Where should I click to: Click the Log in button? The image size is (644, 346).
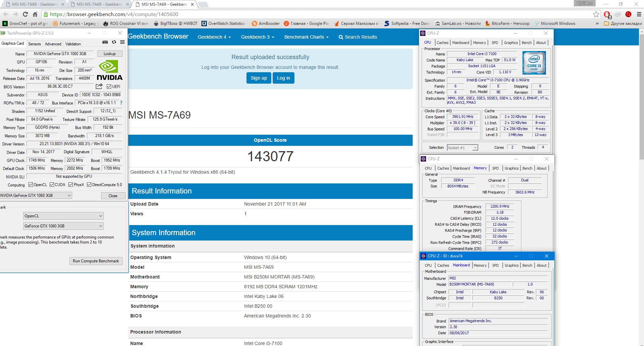click(283, 78)
